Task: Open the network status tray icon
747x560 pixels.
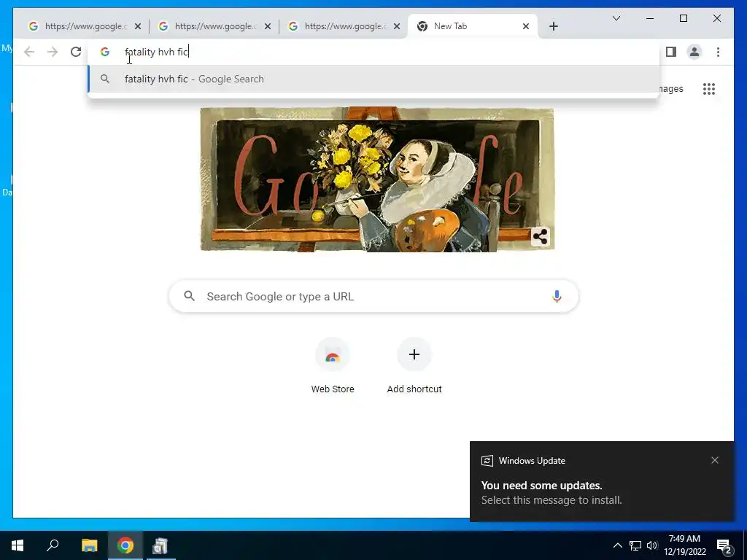Action: click(x=635, y=545)
